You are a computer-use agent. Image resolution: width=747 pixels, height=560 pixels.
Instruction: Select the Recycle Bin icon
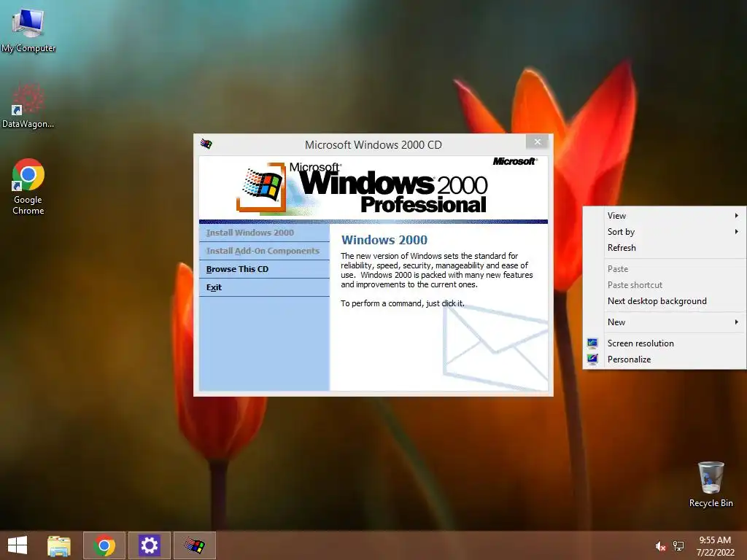711,484
